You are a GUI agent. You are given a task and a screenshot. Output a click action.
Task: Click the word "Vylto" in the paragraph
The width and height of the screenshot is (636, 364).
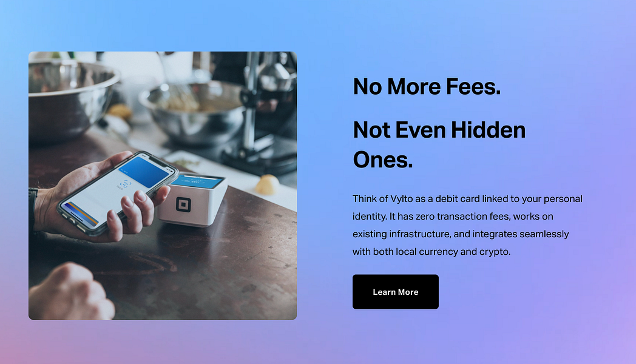click(402, 199)
